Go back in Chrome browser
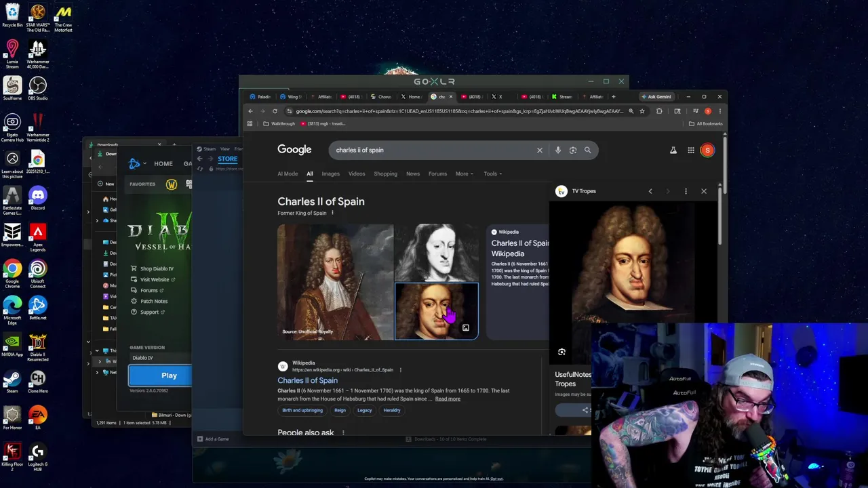Screen dimensions: 868x488 pos(250,111)
